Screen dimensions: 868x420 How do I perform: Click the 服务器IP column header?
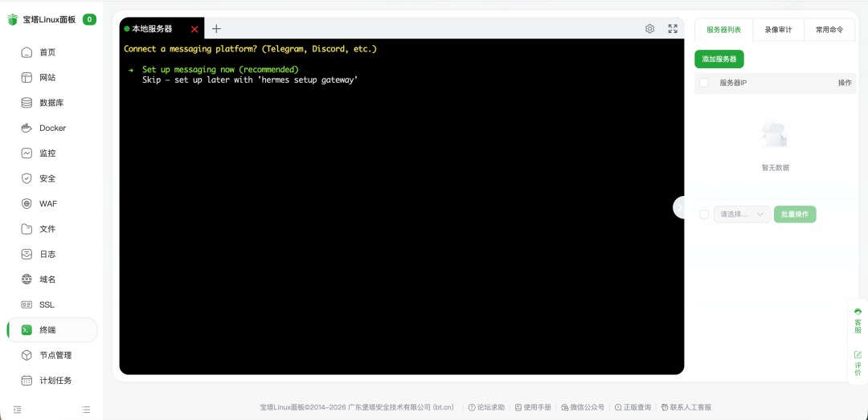[734, 83]
